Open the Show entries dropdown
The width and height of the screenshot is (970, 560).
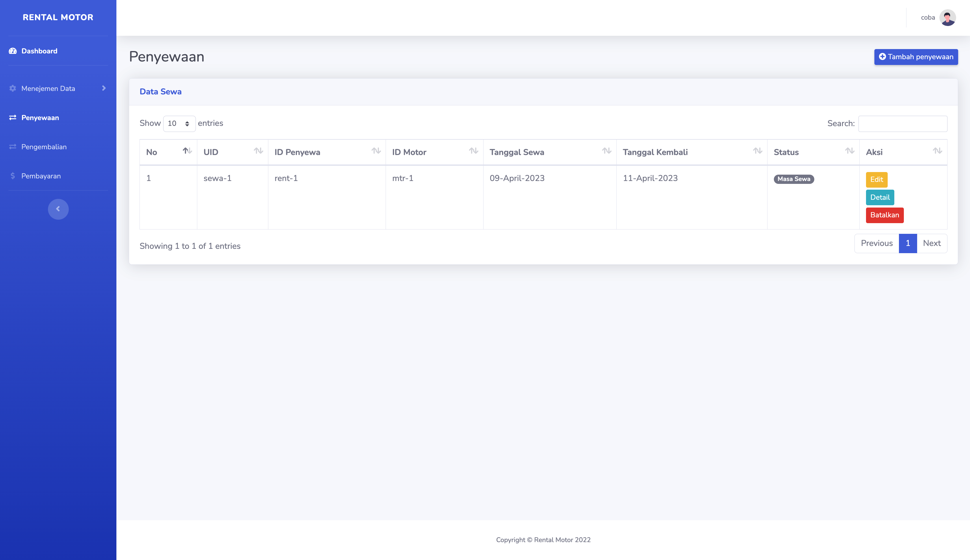(x=179, y=124)
